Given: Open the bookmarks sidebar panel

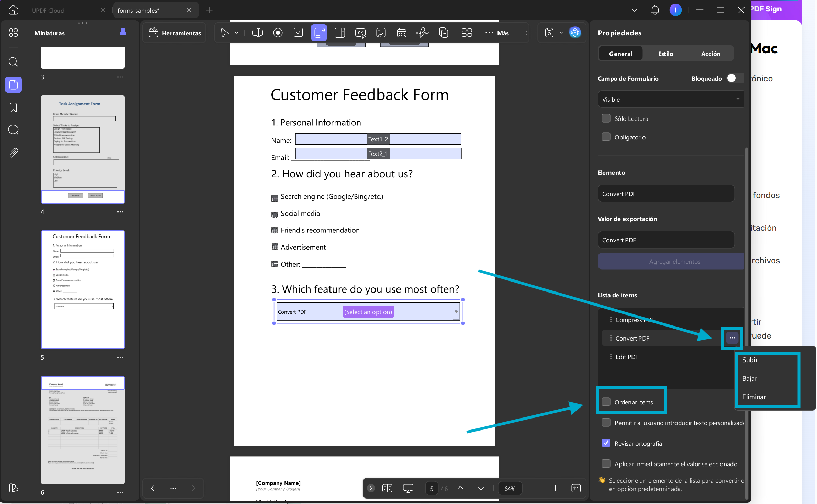Looking at the screenshot, I should tap(13, 107).
